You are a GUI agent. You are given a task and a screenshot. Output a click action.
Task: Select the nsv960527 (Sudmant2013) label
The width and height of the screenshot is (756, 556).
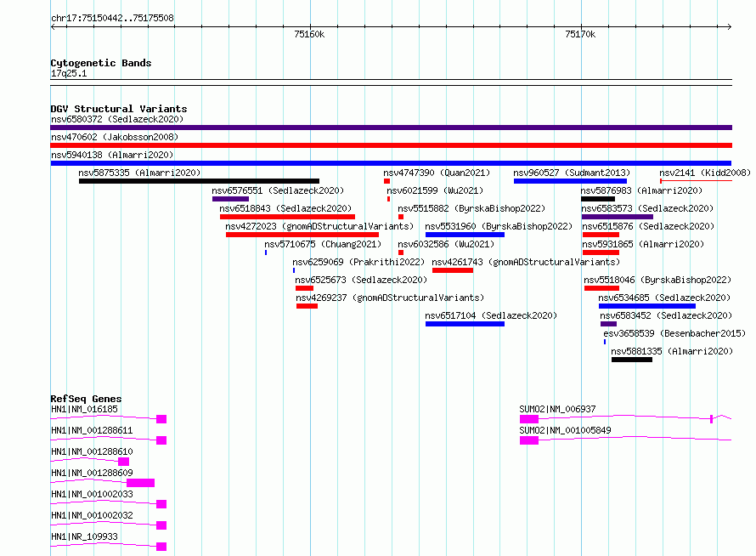coord(572,173)
